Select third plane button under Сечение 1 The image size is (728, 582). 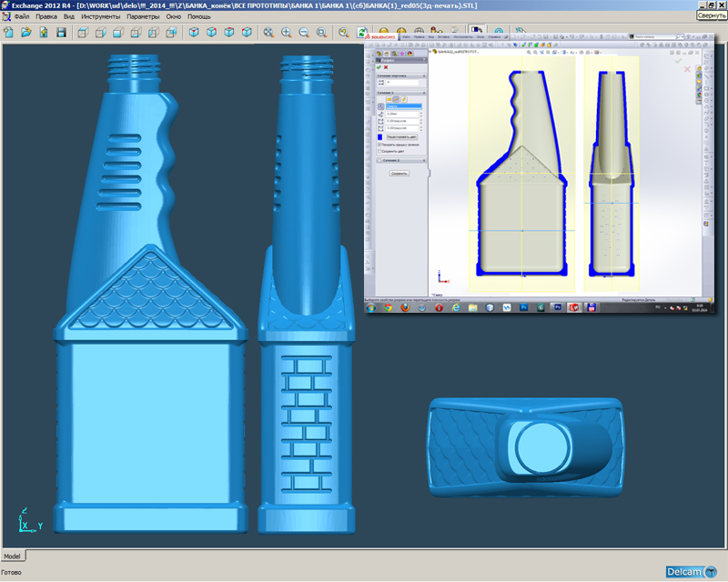[404, 99]
